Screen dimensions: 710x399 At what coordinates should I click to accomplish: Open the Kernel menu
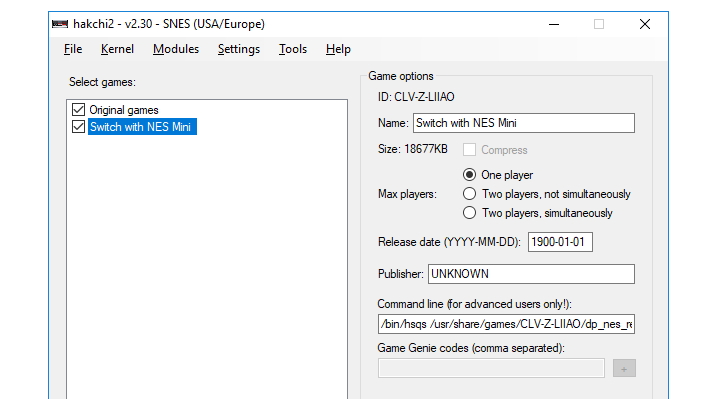117,49
